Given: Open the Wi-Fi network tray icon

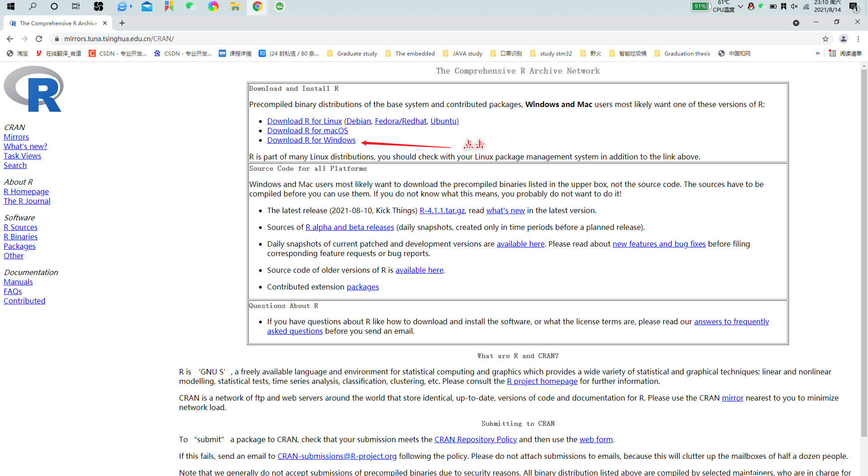Looking at the screenshot, I should pos(806,6).
